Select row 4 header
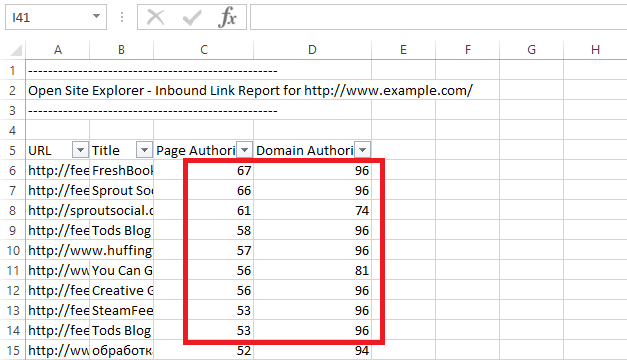This screenshot has height=360, width=627. (13, 130)
